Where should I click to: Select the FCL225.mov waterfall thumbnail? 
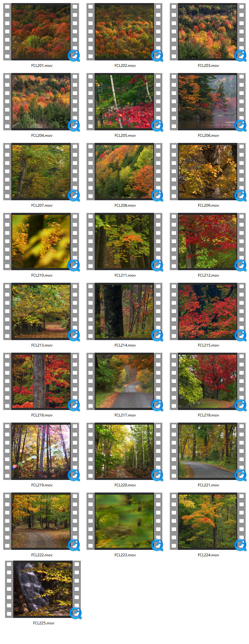[43, 589]
